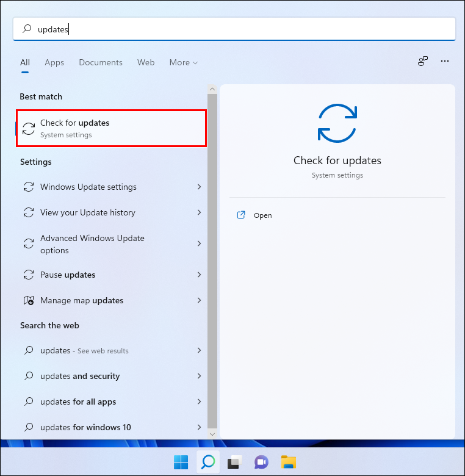The image size is (465, 476).
Task: Expand Manage map updates chevron
Action: 199,300
